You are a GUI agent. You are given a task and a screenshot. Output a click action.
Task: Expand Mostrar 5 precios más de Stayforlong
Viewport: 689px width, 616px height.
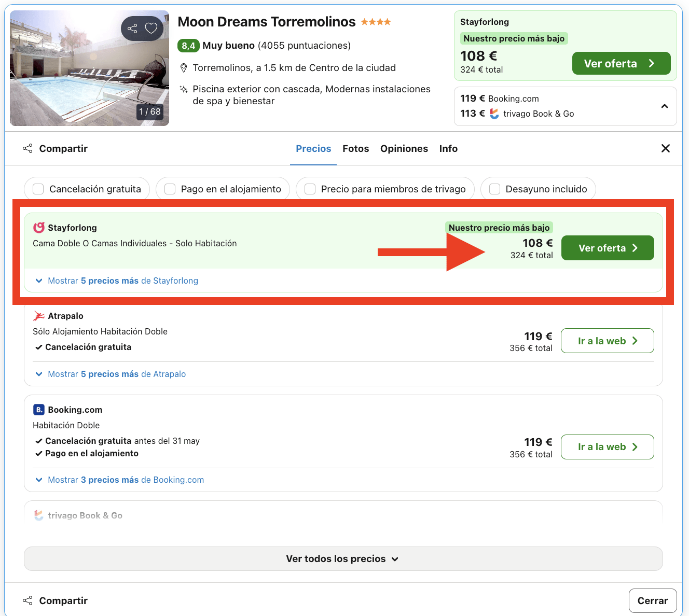tap(122, 281)
